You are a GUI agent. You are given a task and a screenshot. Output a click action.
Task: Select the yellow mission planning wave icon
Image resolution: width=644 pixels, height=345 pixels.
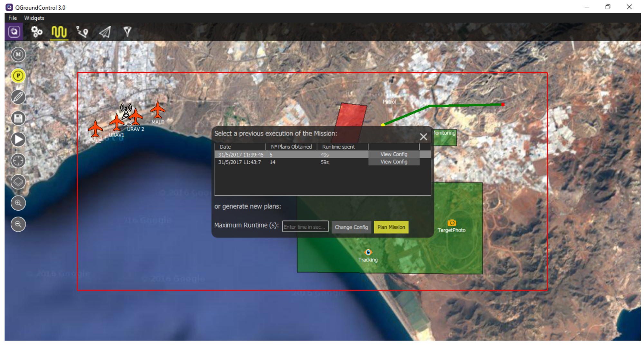point(59,32)
